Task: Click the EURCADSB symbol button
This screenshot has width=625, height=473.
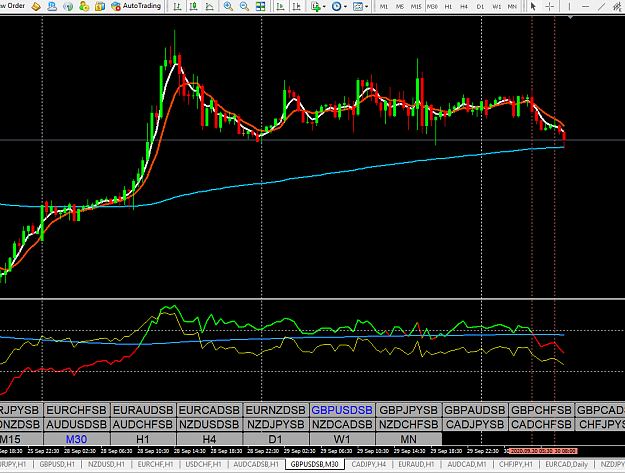Action: click(209, 410)
